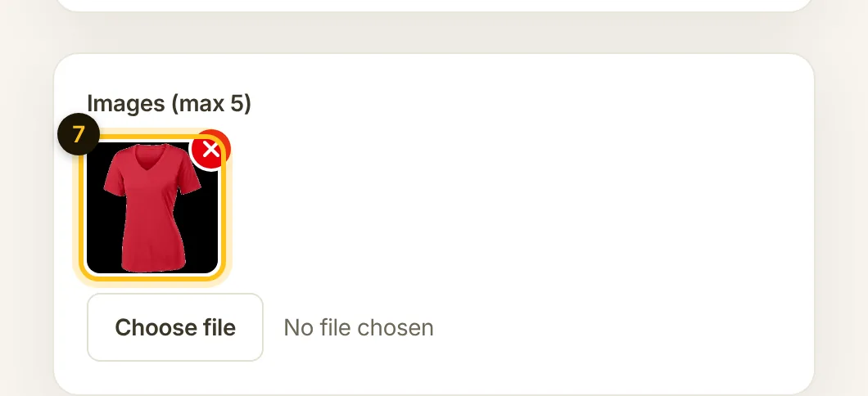Remove the red shirt image
The image size is (868, 396).
coord(210,150)
